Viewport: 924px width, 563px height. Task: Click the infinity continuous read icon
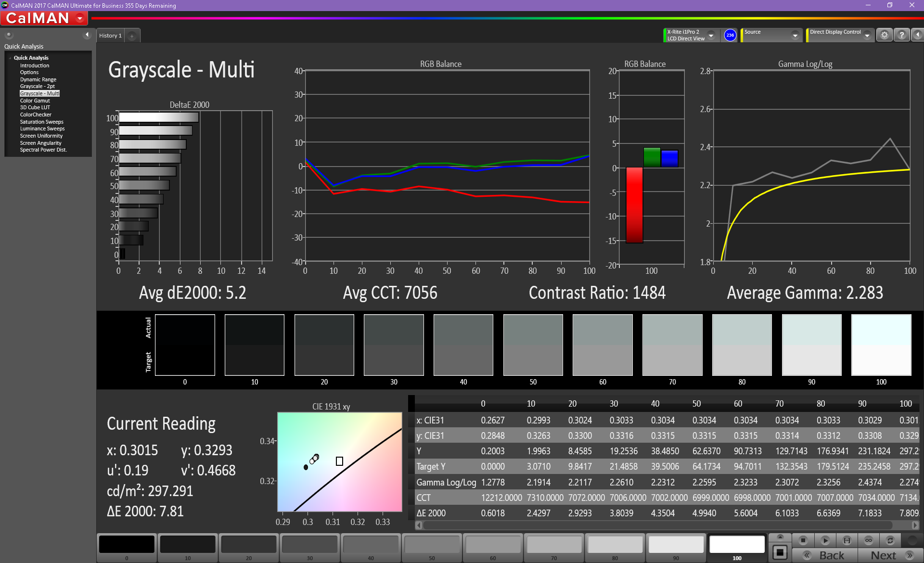tap(869, 540)
